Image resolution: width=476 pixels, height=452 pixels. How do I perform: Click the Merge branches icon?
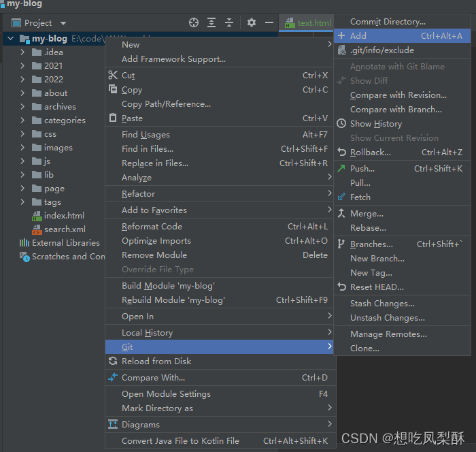pos(341,213)
